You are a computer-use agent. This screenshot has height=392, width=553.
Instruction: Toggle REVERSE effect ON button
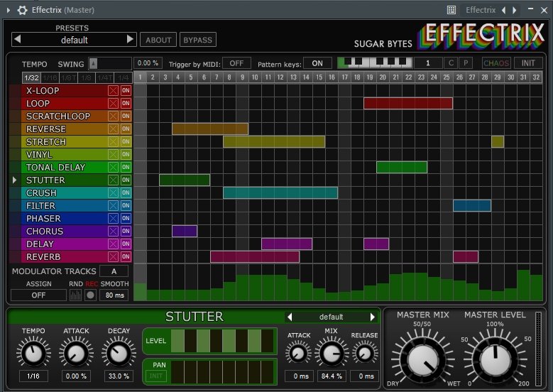126,129
